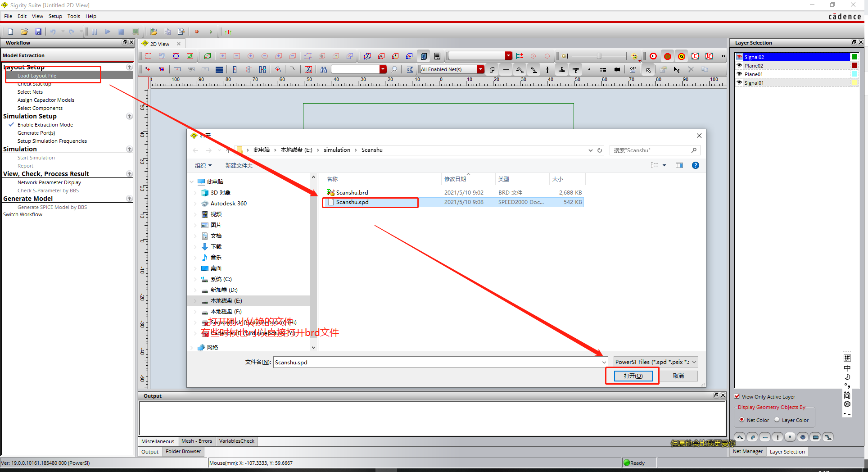
Task: Click the brightness slider handle in toolbar
Action: (x=599, y=56)
